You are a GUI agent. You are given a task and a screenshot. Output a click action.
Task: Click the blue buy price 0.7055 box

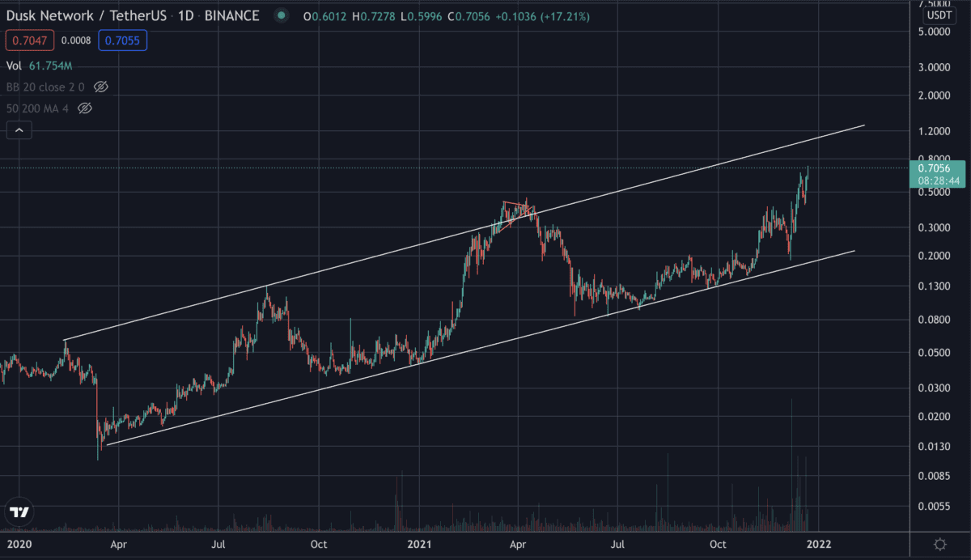click(124, 39)
